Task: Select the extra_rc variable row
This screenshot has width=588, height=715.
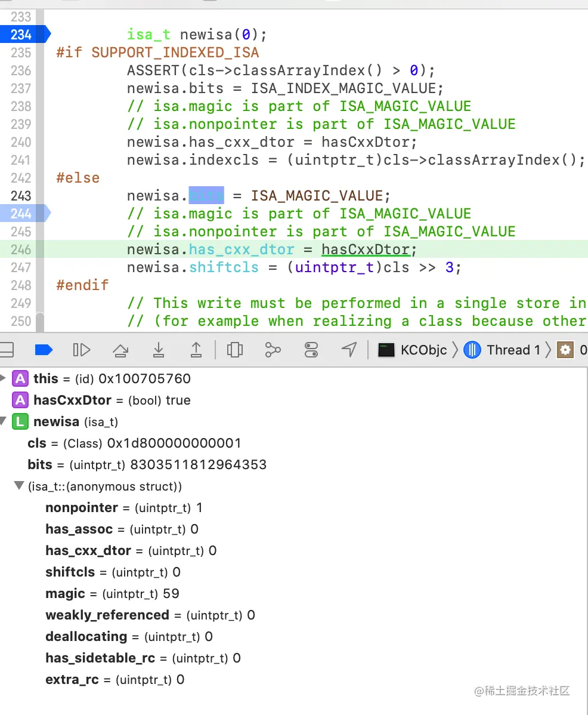Action: coord(114,679)
